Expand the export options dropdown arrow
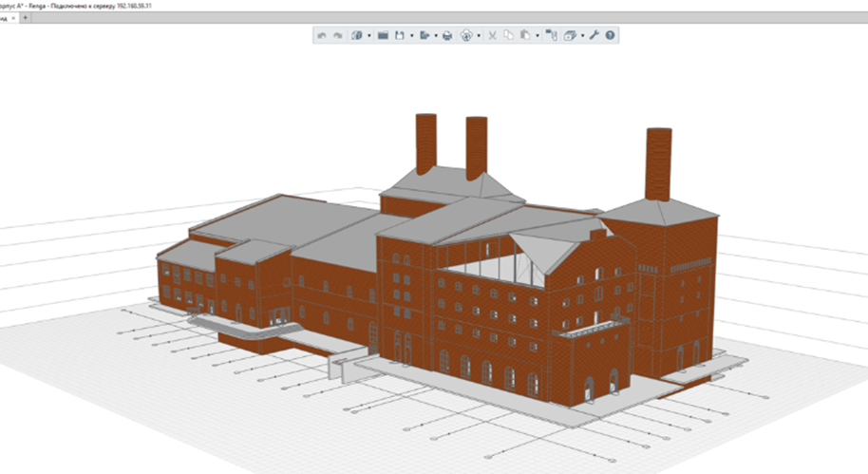868x474 pixels. [436, 36]
